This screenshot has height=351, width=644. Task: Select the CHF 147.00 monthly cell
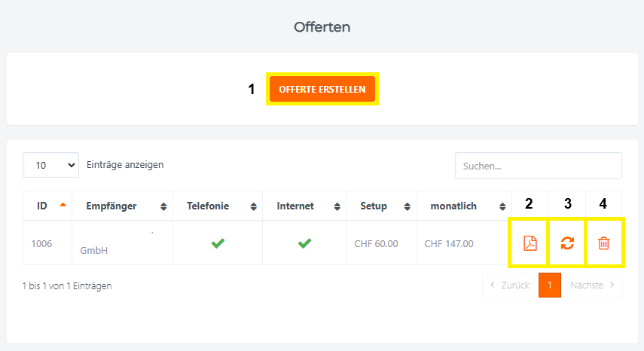pos(449,243)
